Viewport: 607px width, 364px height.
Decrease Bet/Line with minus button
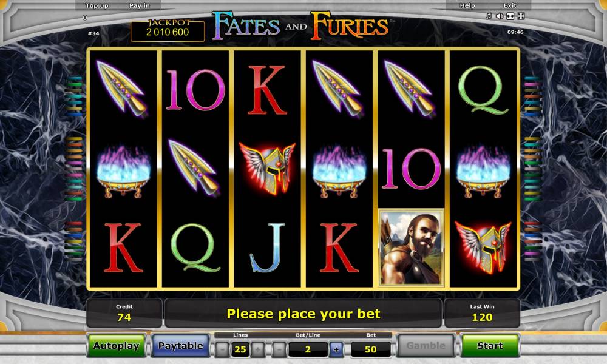pos(279,349)
